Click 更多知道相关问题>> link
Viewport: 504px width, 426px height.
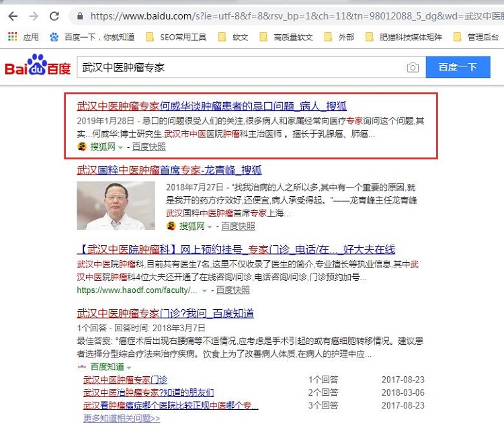pos(122,419)
